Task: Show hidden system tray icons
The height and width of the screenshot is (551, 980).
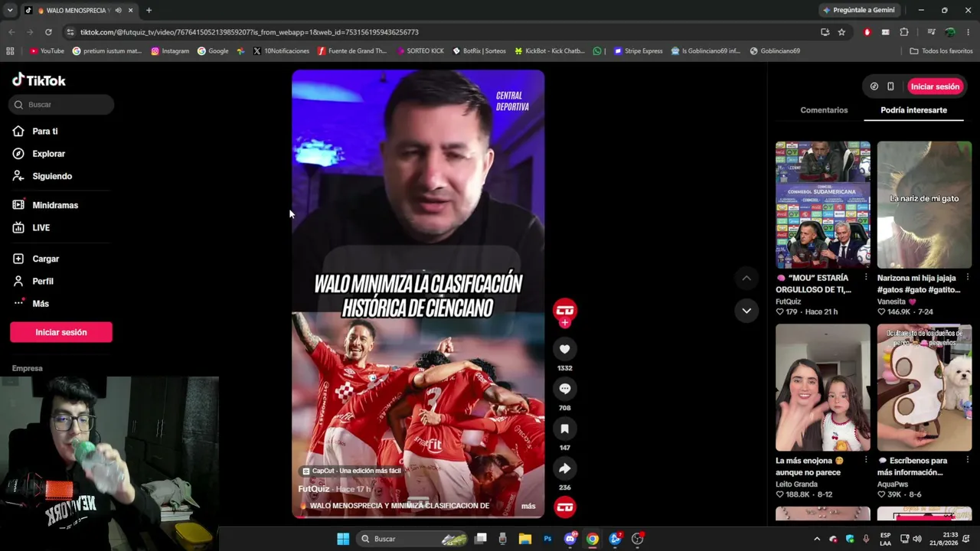Action: (817, 539)
